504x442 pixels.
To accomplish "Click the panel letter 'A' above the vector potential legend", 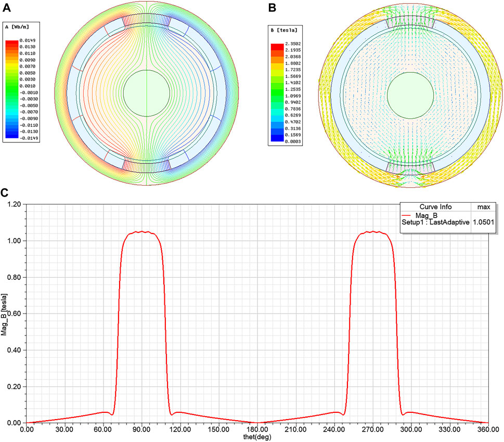I will pos(6,8).
